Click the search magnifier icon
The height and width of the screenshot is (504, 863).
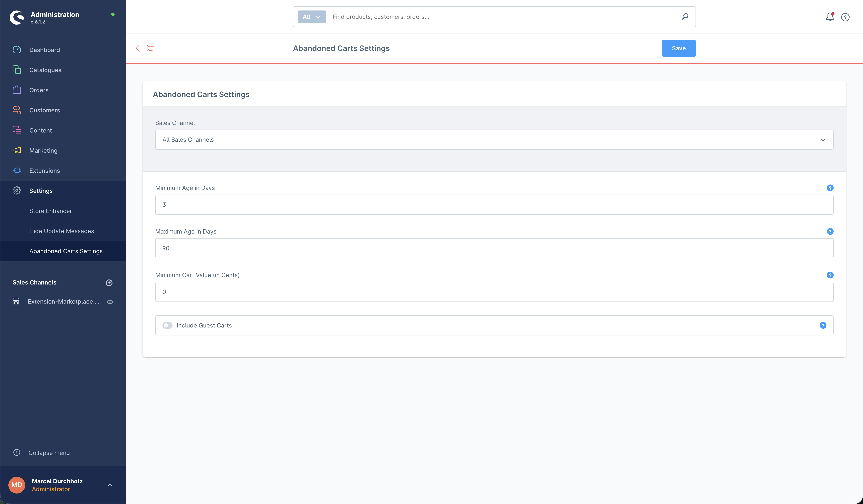click(x=685, y=16)
